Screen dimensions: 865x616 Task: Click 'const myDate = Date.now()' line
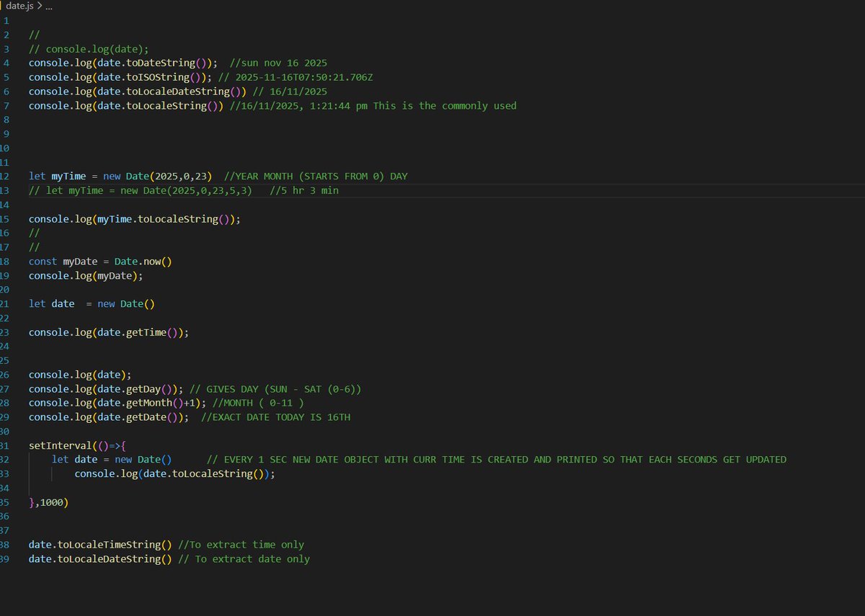[x=100, y=262]
